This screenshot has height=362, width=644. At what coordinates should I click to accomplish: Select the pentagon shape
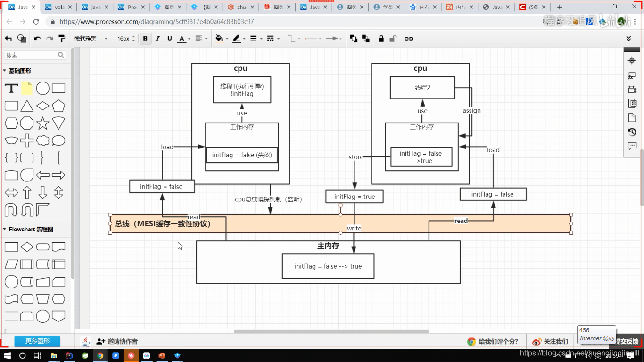(x=58, y=106)
